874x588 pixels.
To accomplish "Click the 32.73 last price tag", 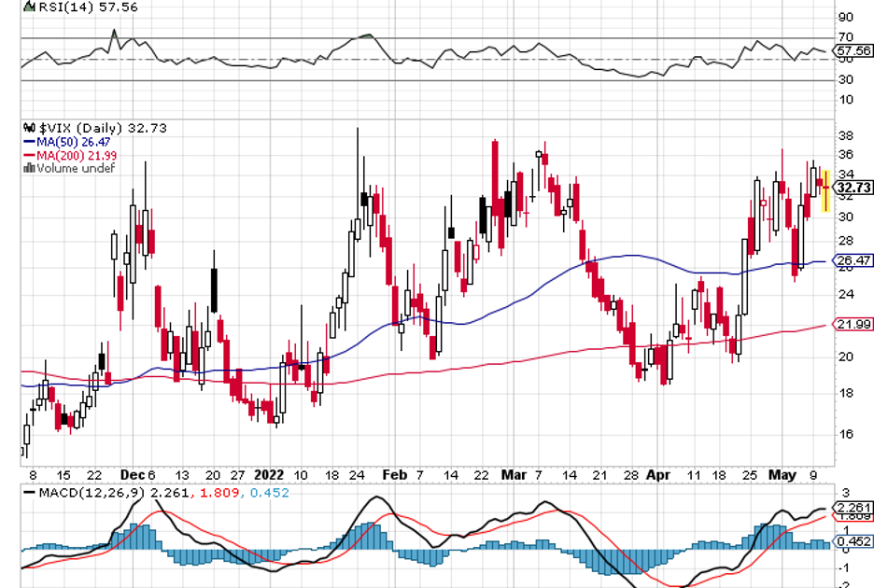I will tap(853, 188).
